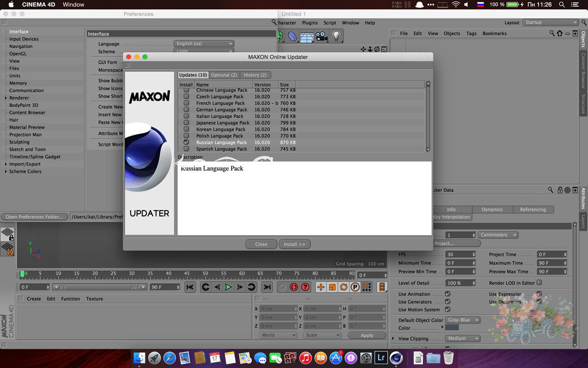The image size is (588, 368).
Task: Toggle the Point Level Animation dots icon
Action: [367, 287]
